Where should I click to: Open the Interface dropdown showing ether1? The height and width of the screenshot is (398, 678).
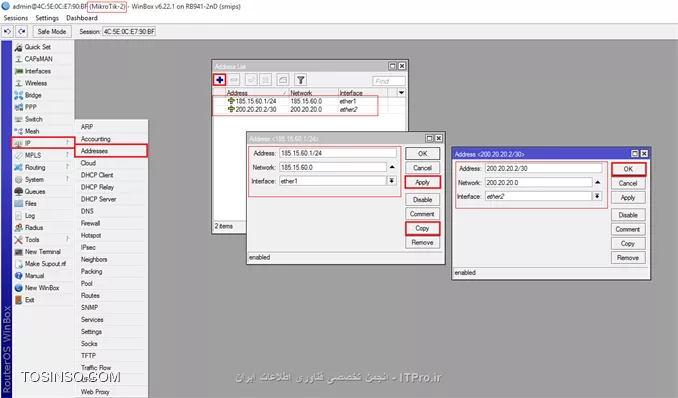coord(391,181)
